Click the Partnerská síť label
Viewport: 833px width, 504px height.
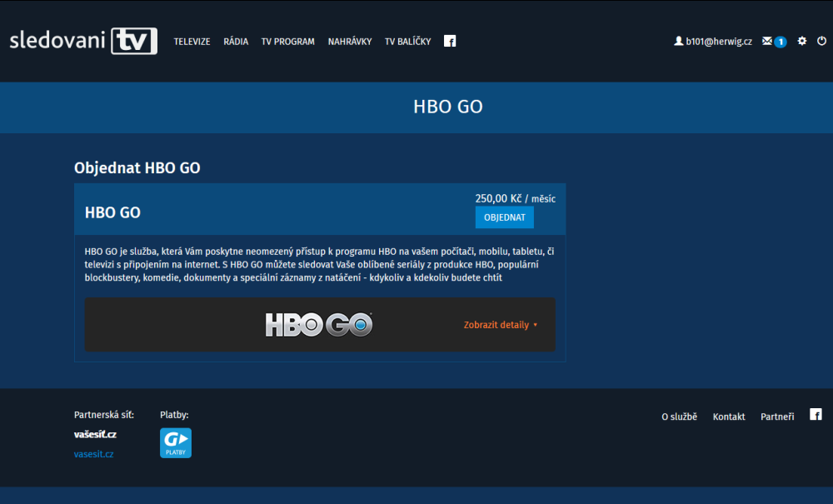(104, 415)
